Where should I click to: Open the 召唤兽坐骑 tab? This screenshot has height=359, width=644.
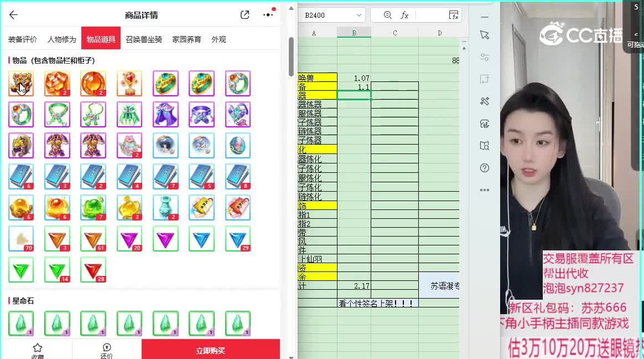(x=144, y=39)
